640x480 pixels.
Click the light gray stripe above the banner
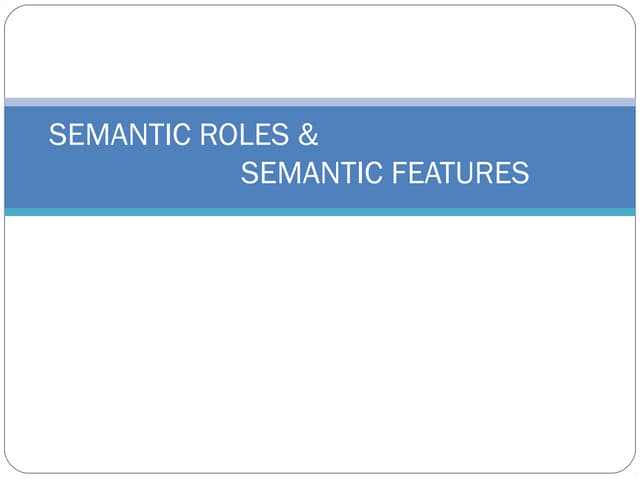pyautogui.click(x=320, y=102)
